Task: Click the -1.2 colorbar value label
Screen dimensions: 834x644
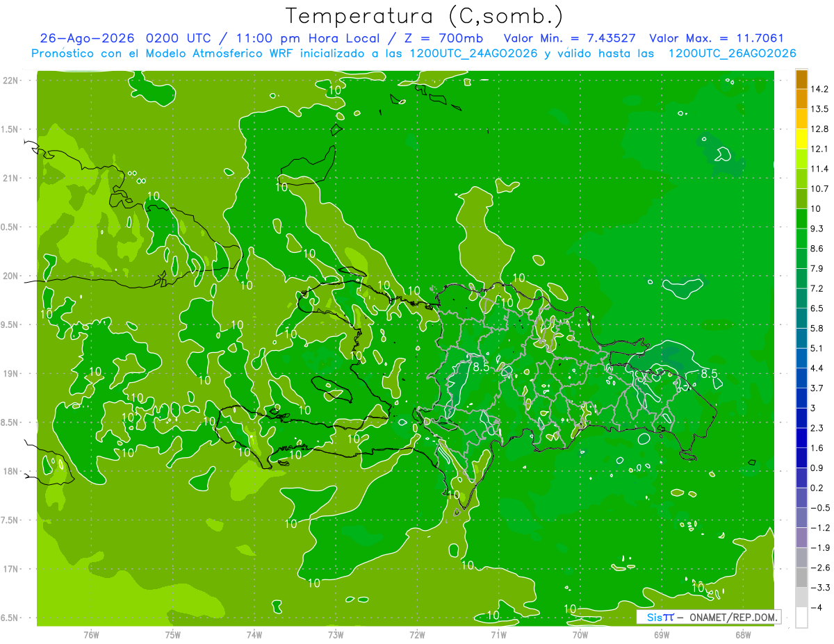Action: pyautogui.click(x=820, y=527)
